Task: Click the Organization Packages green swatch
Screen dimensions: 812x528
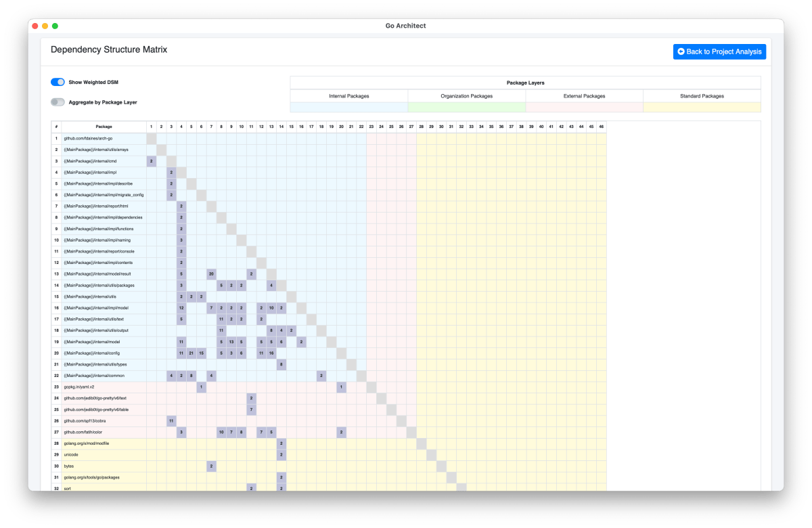Action: (x=467, y=107)
